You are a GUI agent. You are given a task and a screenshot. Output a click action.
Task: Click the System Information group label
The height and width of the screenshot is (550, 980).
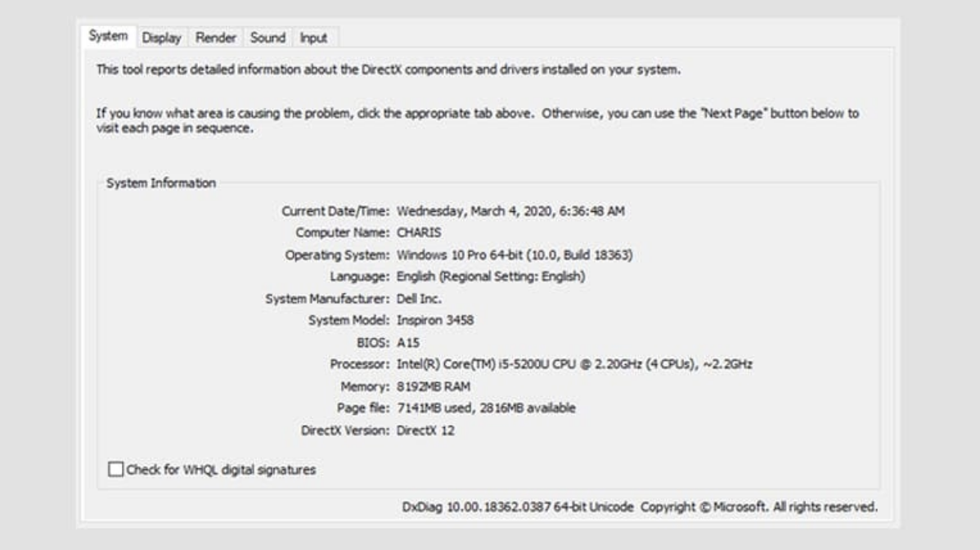[x=161, y=183]
